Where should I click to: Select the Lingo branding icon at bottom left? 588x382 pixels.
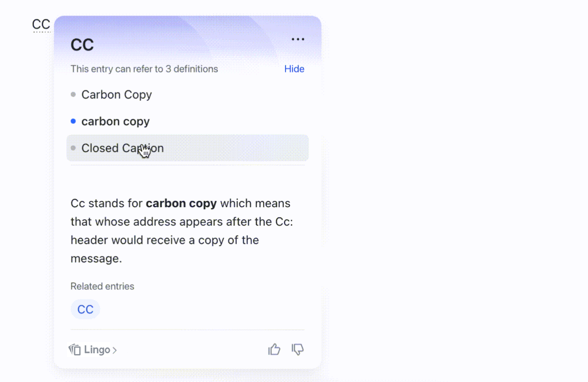(75, 350)
